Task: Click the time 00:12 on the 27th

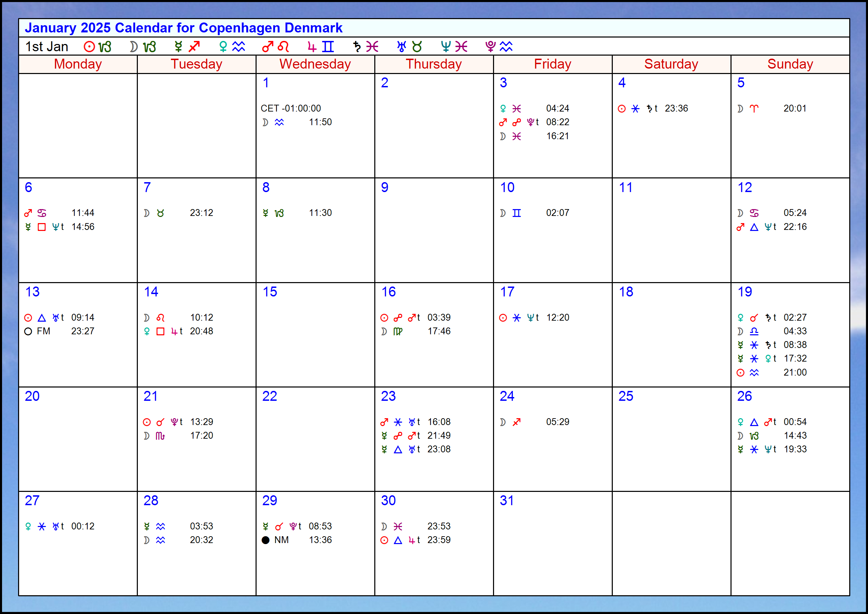Action: [83, 526]
